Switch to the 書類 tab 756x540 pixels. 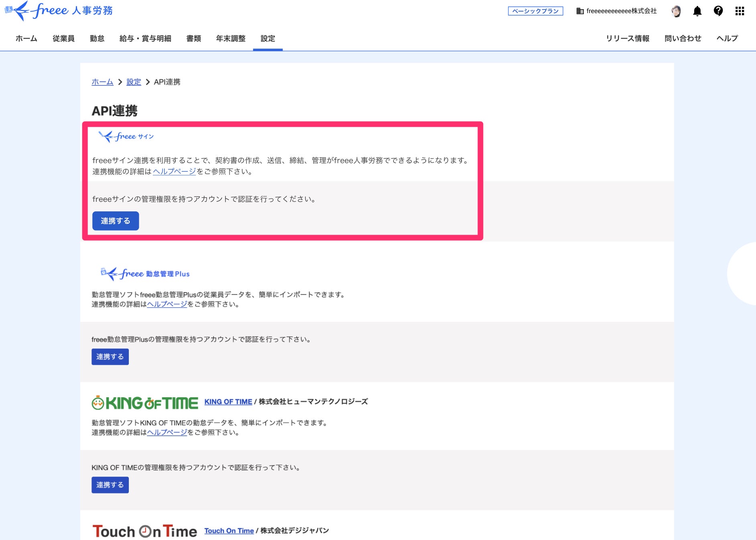194,39
